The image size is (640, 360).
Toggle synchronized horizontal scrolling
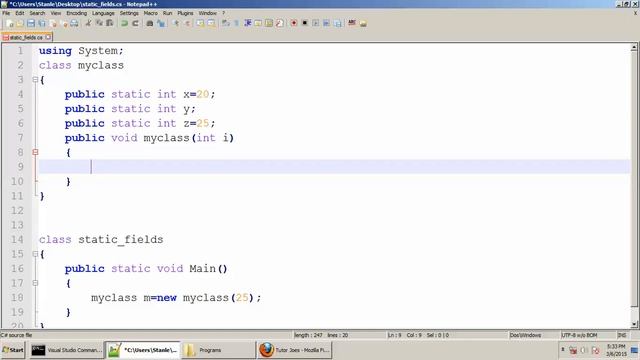coord(211,23)
